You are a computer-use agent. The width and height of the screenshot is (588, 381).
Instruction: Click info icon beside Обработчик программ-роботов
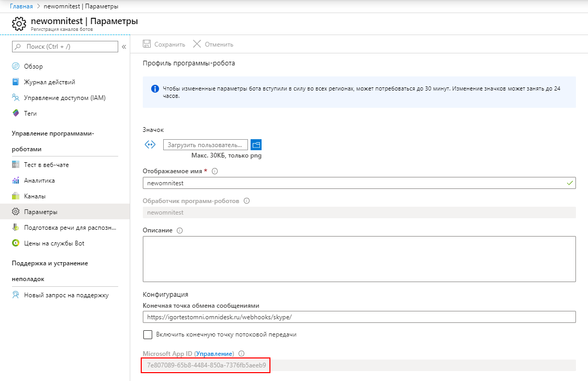pos(247,200)
